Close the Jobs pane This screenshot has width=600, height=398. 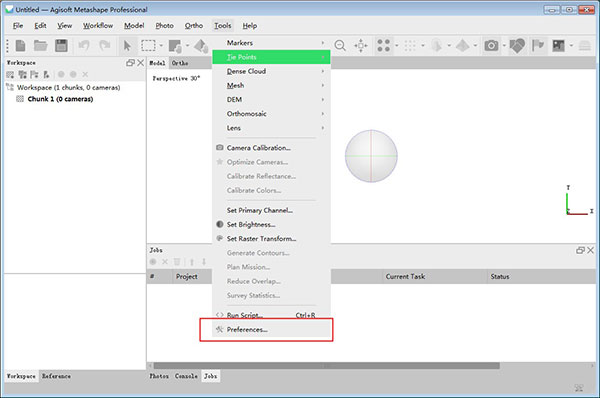590,250
